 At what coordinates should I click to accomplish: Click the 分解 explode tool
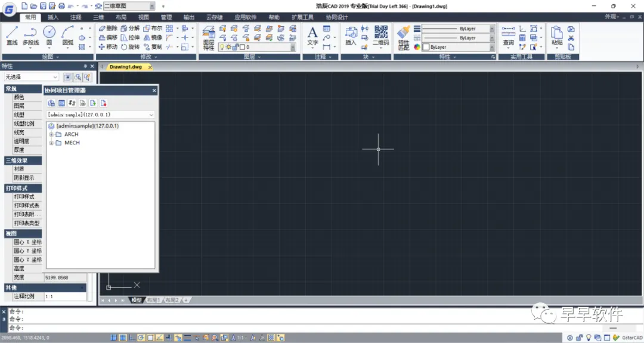[x=130, y=29]
